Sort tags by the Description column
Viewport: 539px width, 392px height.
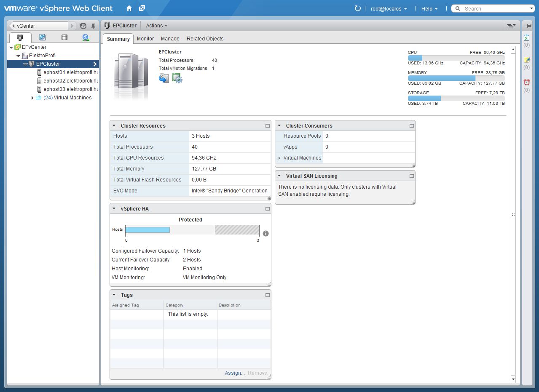[244, 305]
